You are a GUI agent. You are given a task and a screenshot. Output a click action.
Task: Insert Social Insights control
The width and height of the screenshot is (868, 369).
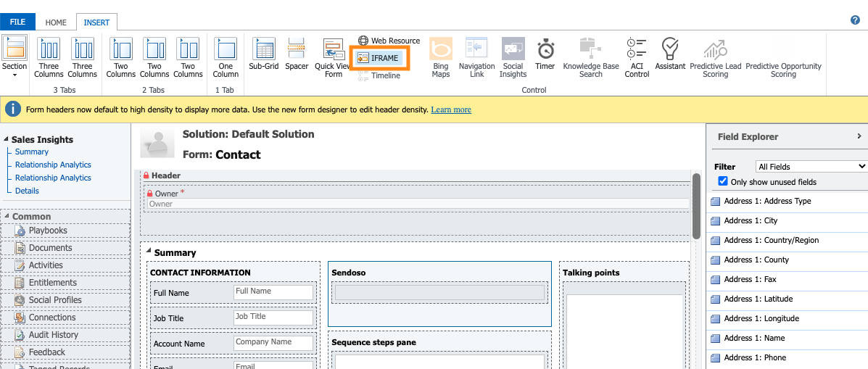513,57
